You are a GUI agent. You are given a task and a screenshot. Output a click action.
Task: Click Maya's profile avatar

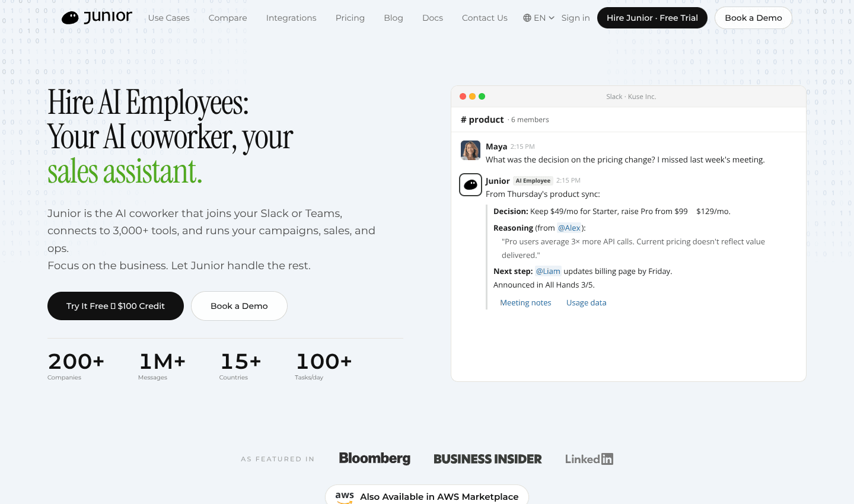pos(471,151)
